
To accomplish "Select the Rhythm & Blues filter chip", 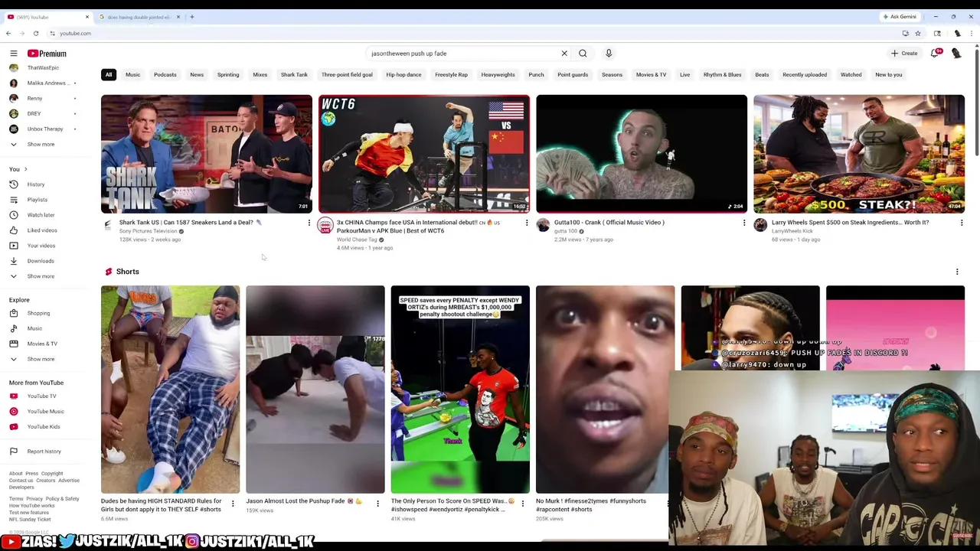I will coord(722,75).
